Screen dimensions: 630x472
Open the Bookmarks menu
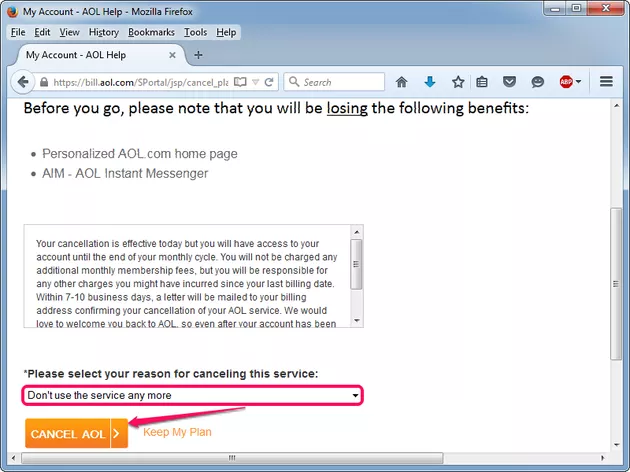coord(151,32)
